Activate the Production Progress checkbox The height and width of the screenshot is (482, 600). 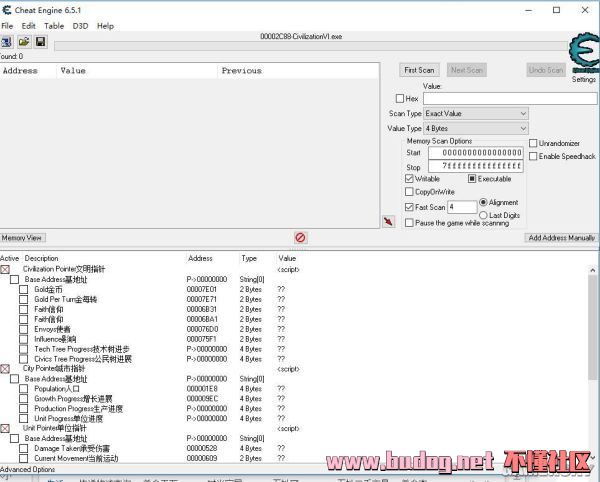[23, 409]
